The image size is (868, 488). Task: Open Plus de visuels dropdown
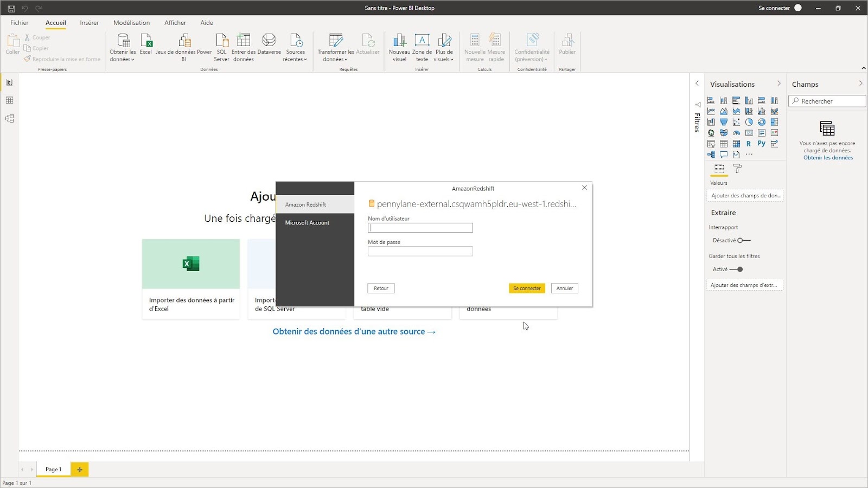pos(444,48)
